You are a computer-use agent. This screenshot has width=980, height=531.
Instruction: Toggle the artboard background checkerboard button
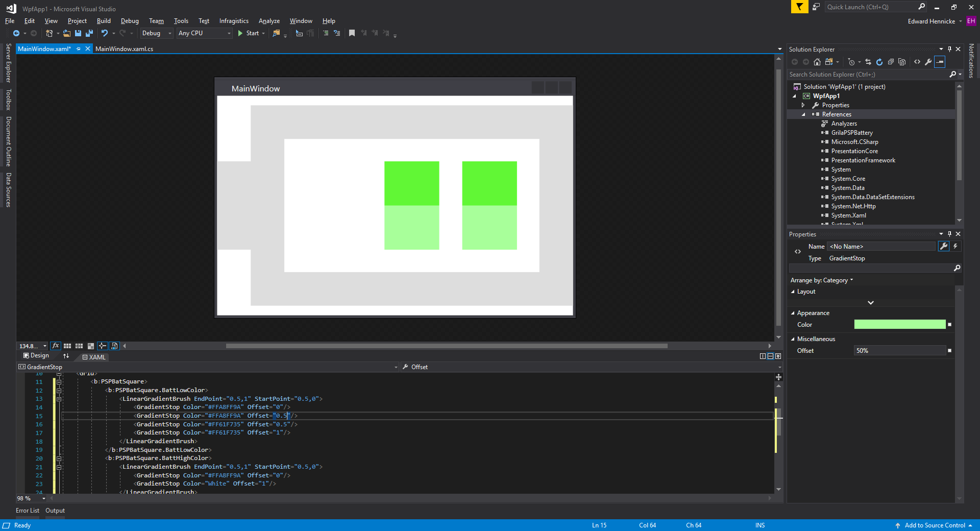[91, 346]
